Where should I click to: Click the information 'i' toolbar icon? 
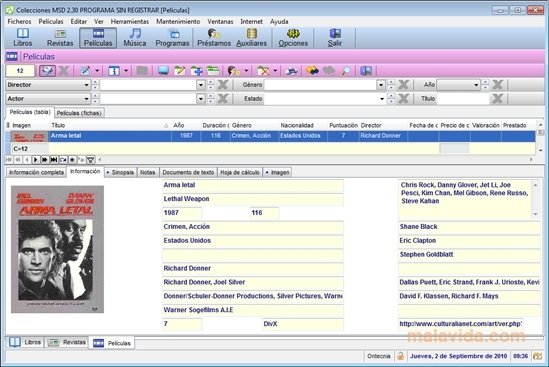(113, 71)
